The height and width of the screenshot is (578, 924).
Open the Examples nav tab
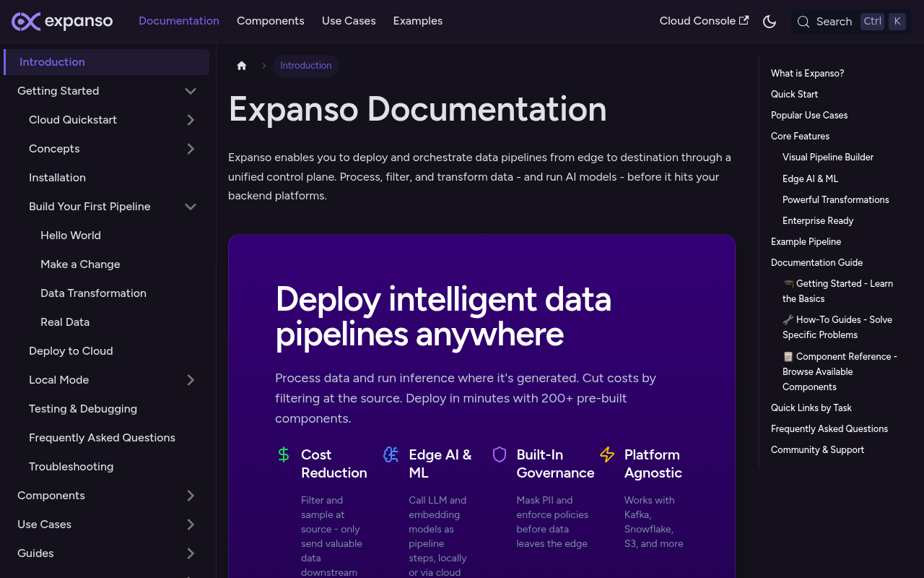(x=418, y=21)
